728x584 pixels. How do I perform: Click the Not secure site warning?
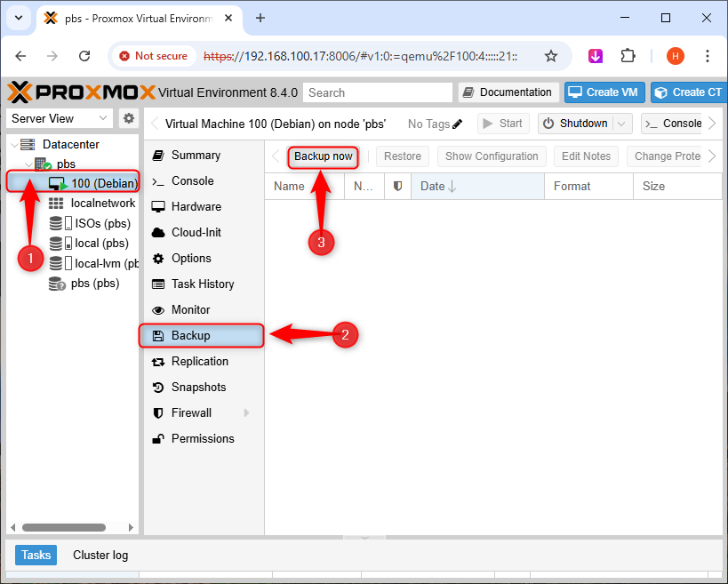(x=153, y=56)
